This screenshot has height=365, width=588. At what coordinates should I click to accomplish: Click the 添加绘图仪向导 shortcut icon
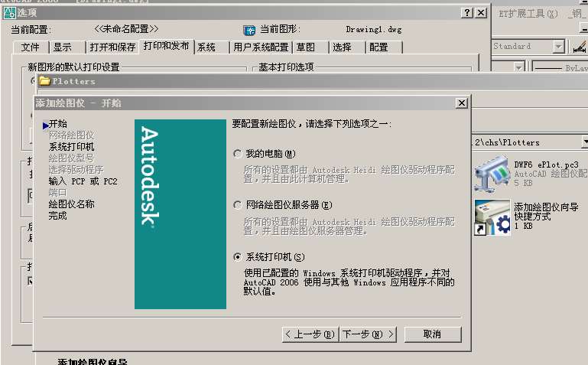[x=492, y=217]
